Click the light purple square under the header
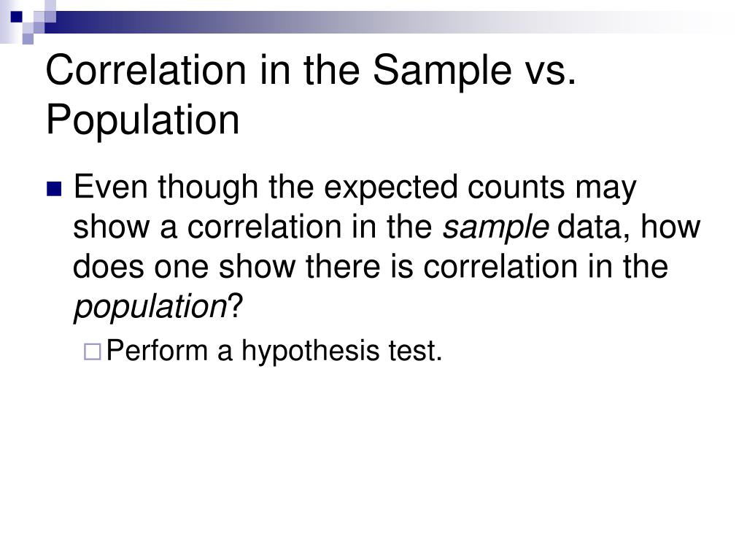 click(28, 39)
